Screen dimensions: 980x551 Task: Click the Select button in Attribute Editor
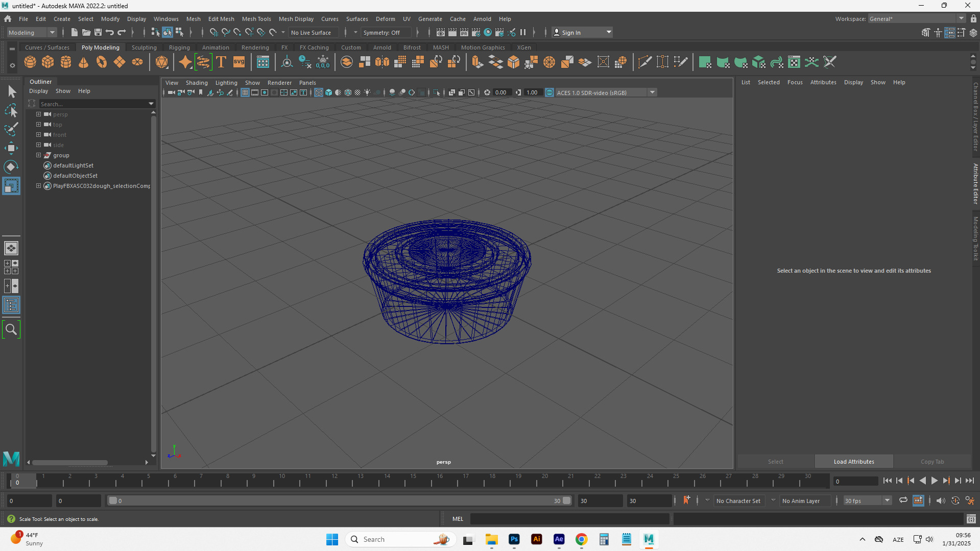coord(775,461)
